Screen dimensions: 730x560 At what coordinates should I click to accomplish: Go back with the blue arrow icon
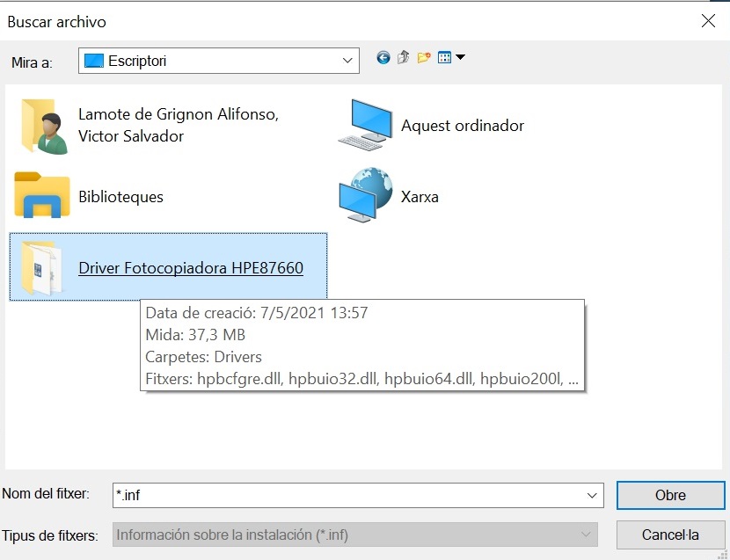383,58
